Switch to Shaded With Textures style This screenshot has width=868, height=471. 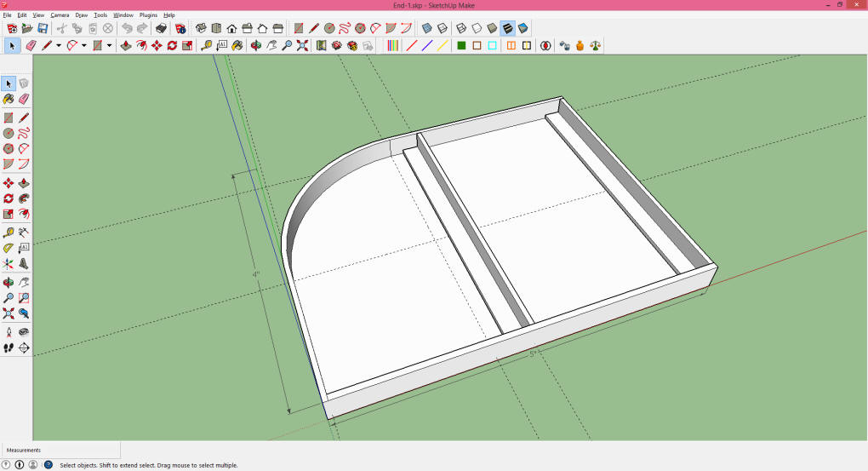[x=507, y=28]
